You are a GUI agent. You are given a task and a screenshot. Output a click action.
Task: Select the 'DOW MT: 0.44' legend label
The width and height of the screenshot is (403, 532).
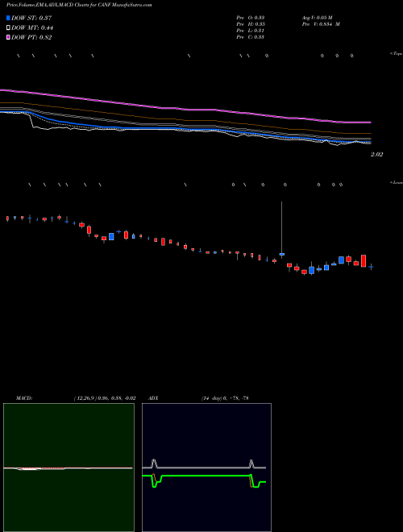click(x=32, y=28)
